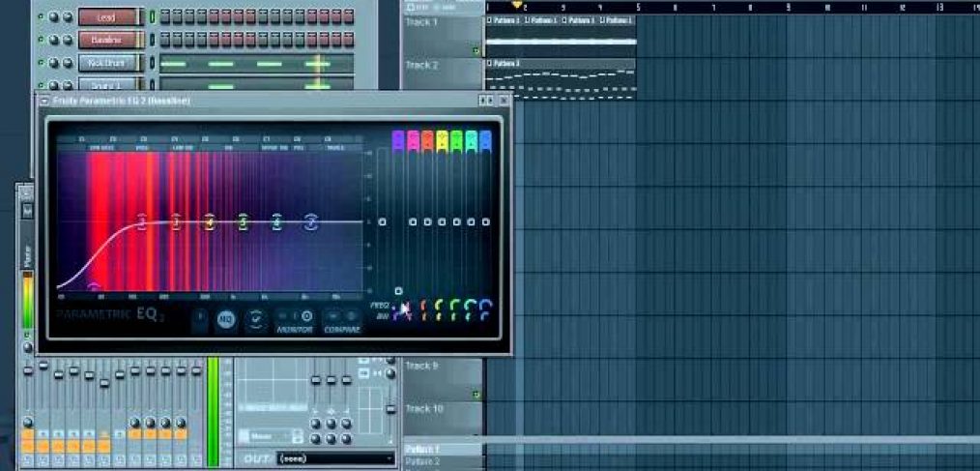Click the yellow band 4 type selector
Viewport: 980px width, 471px height.
[442, 141]
